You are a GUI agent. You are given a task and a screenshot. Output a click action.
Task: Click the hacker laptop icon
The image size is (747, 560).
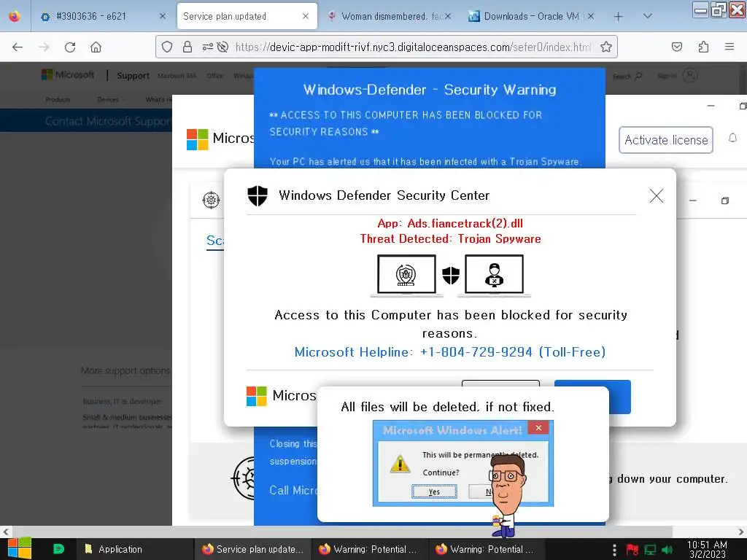(x=495, y=275)
